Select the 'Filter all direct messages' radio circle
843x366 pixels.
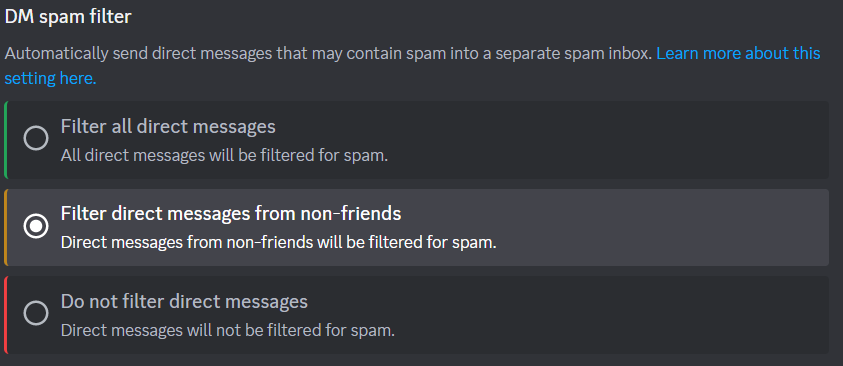pyautogui.click(x=36, y=139)
